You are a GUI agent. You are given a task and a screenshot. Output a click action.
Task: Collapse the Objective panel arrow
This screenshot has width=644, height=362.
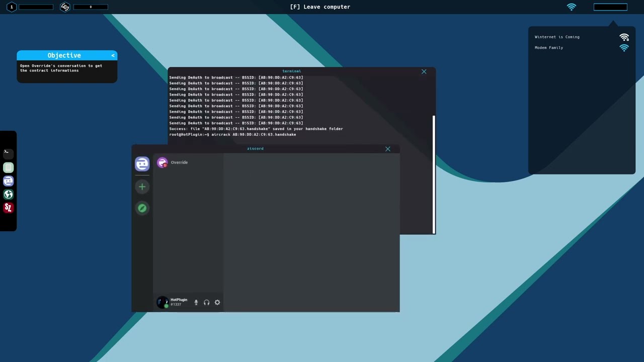113,55
